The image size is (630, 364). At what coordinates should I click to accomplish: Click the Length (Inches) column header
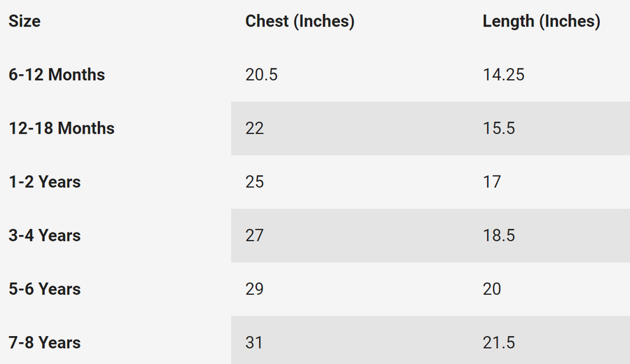(541, 22)
